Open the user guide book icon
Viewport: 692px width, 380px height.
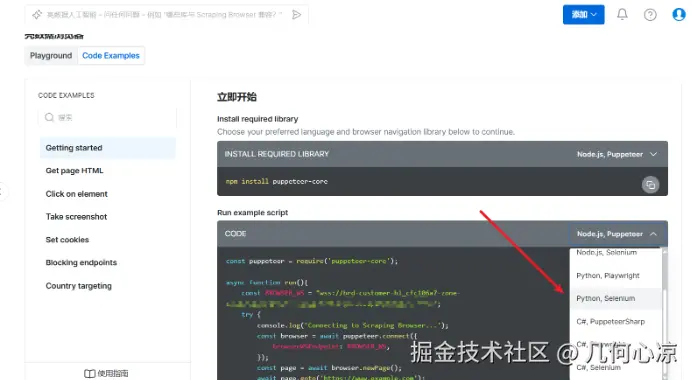tap(90, 373)
